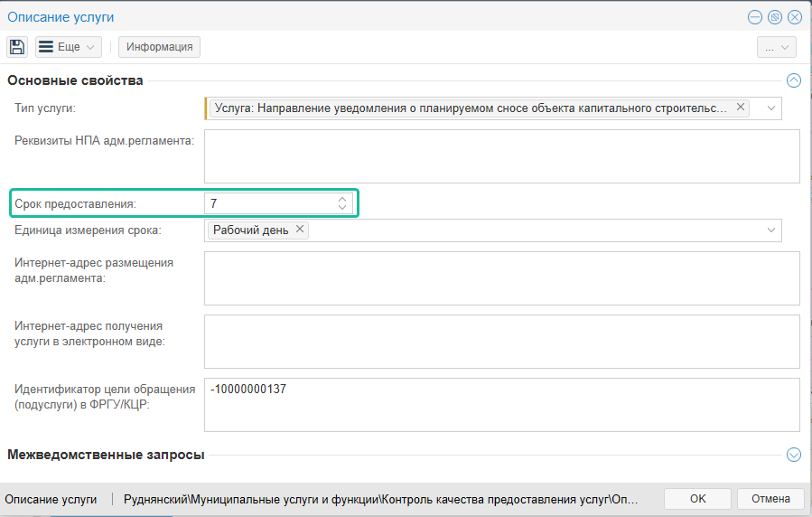This screenshot has height=517, width=812.
Task: Open the Единица измерения срока dropdown
Action: (771, 230)
